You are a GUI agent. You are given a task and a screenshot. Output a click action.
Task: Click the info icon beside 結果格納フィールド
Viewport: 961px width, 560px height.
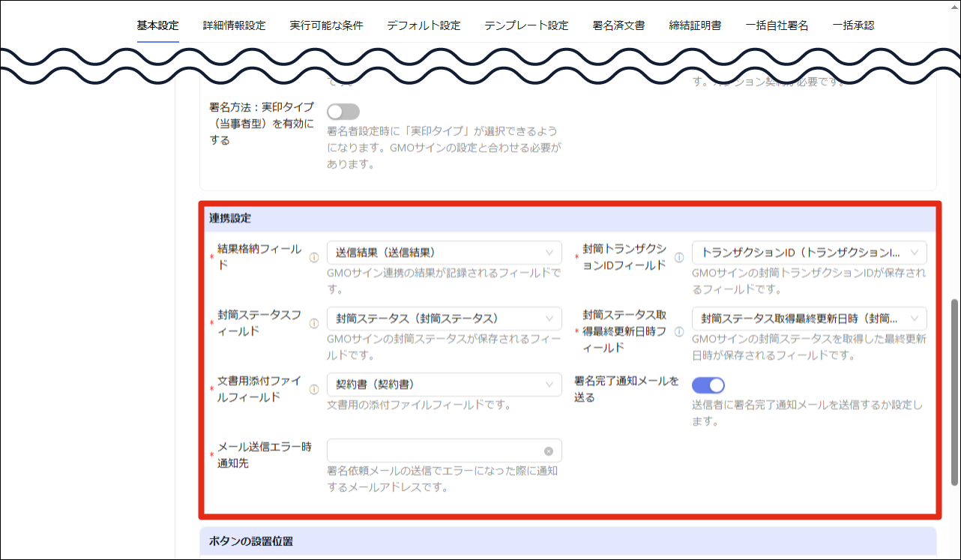(x=314, y=257)
